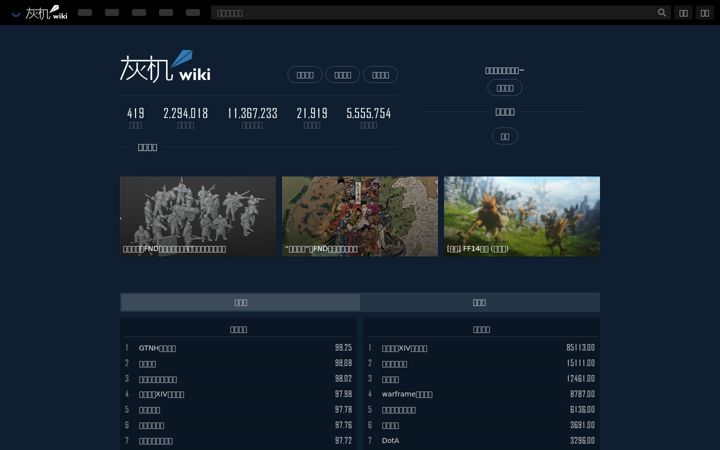
Task: Open the entry with 6136.00
Action: [x=399, y=410]
